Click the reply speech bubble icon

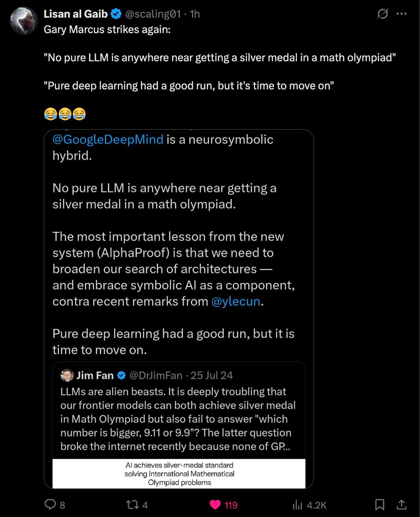50,504
